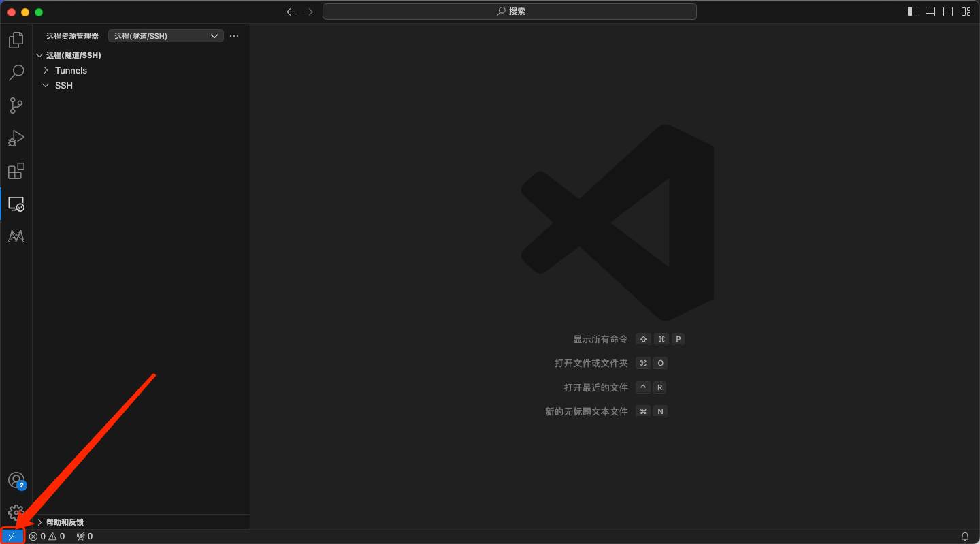Click the forwarded ports status item

click(84, 537)
